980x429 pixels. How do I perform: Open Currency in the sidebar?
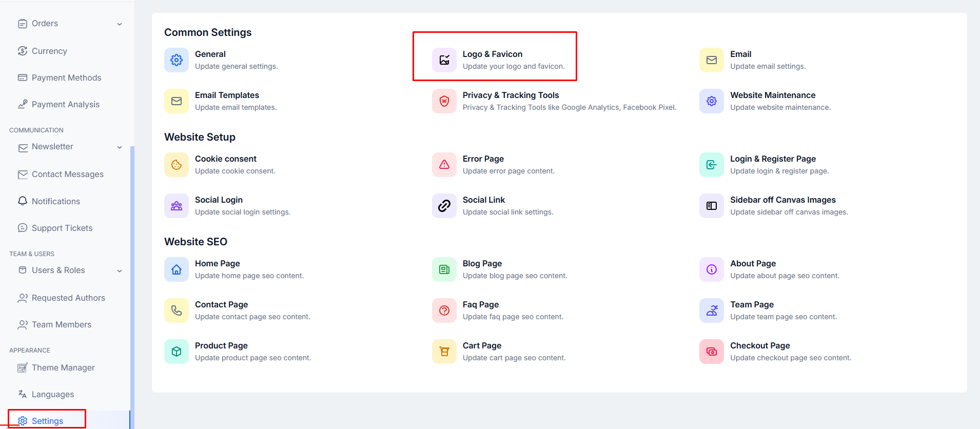[49, 51]
